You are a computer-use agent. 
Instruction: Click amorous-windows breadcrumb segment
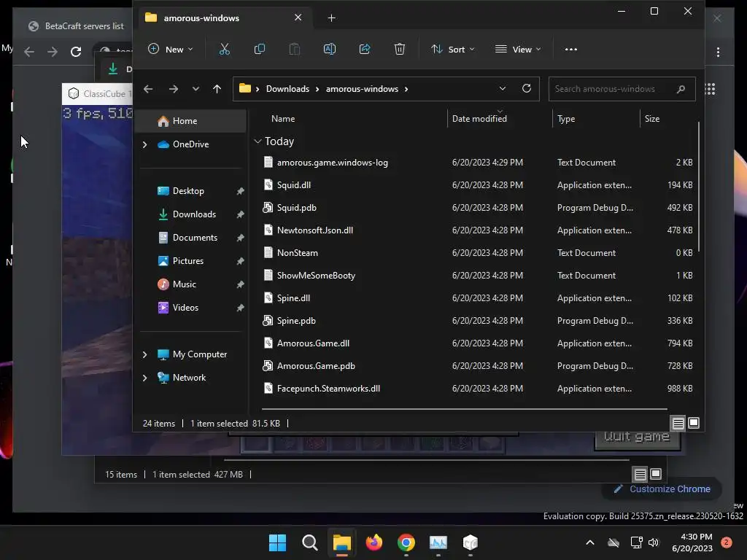362,89
